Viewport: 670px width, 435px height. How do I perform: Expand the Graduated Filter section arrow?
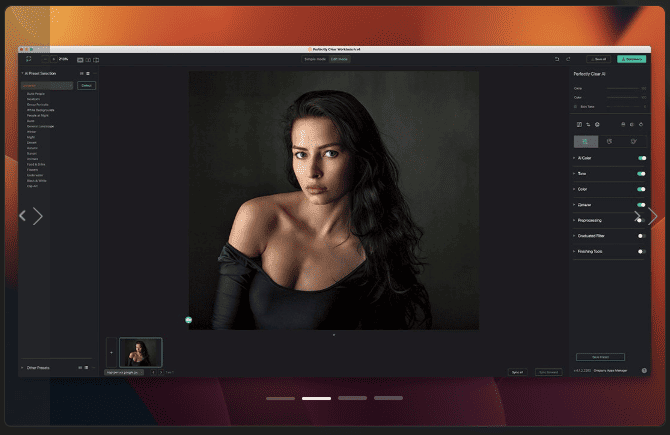click(574, 235)
